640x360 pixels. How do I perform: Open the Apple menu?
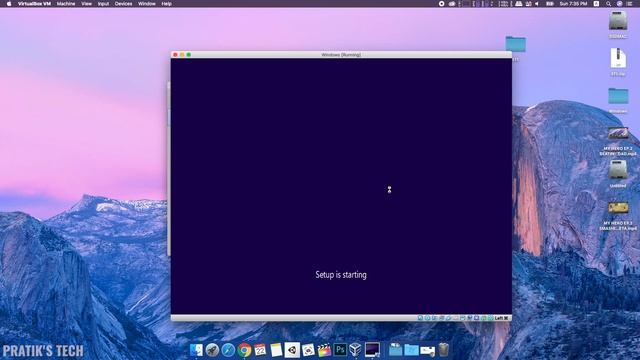pos(9,4)
